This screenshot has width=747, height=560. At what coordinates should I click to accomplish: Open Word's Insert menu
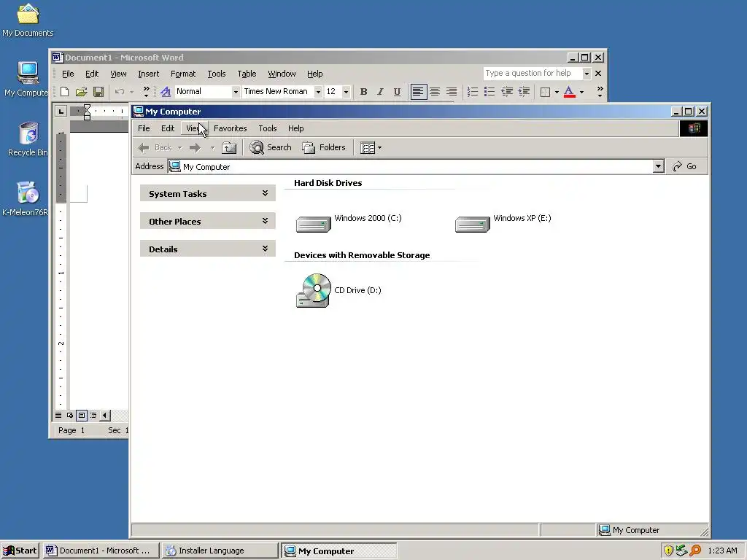coord(149,74)
